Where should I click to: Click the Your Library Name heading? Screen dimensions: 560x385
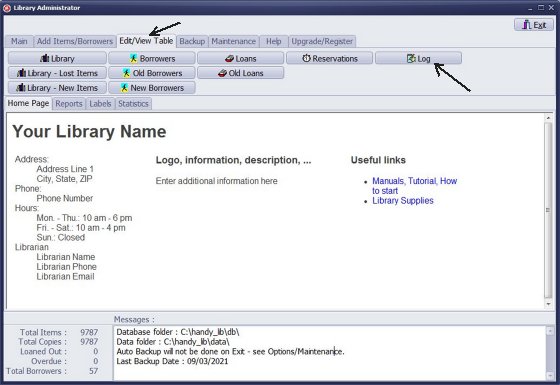click(89, 131)
